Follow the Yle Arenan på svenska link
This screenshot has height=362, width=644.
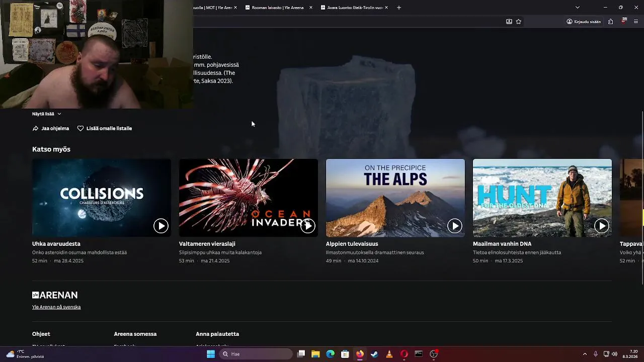point(56,307)
